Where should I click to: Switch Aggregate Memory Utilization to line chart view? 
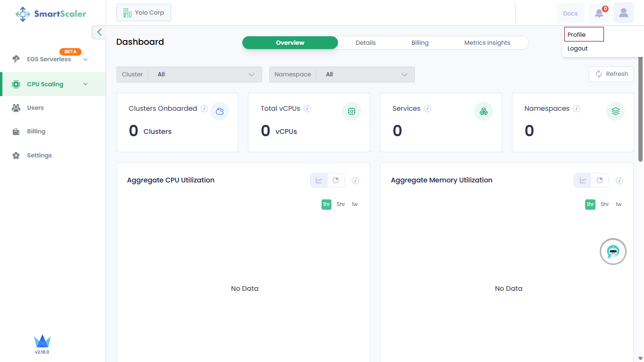coord(583,181)
